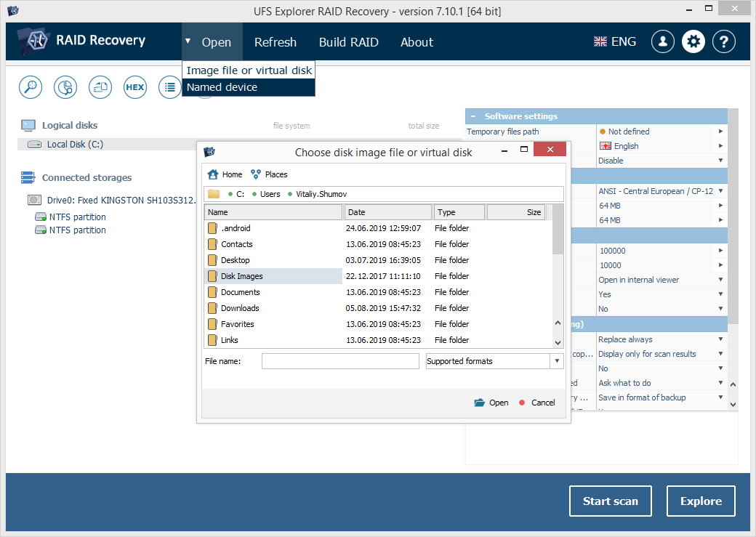Click the Refresh menu item
Viewport: 756px width, 537px height.
pyautogui.click(x=276, y=42)
